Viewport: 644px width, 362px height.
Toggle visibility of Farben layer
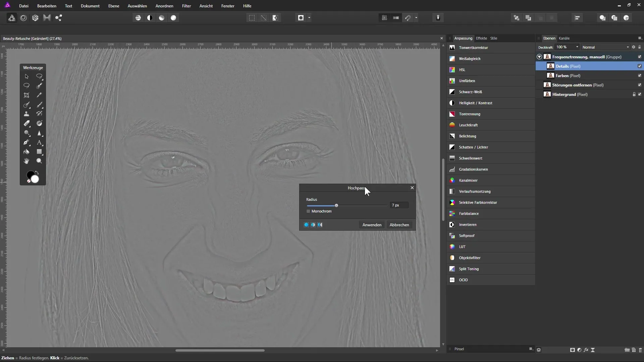coord(640,75)
